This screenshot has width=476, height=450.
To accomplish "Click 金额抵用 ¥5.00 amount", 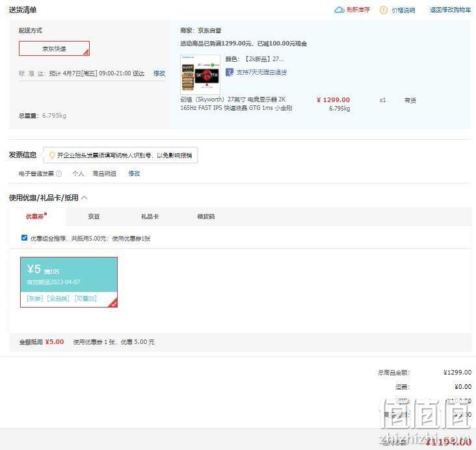I will click(55, 342).
